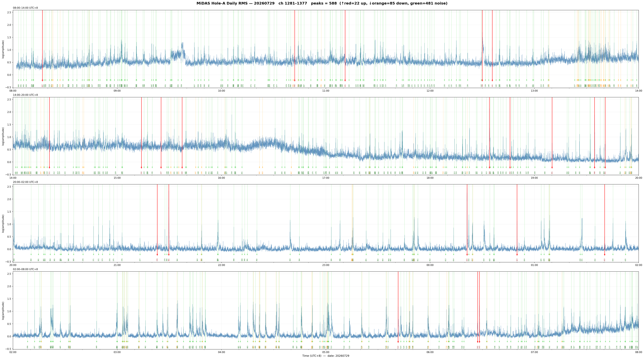Select the green noise marker labeled 533

(439, 341)
